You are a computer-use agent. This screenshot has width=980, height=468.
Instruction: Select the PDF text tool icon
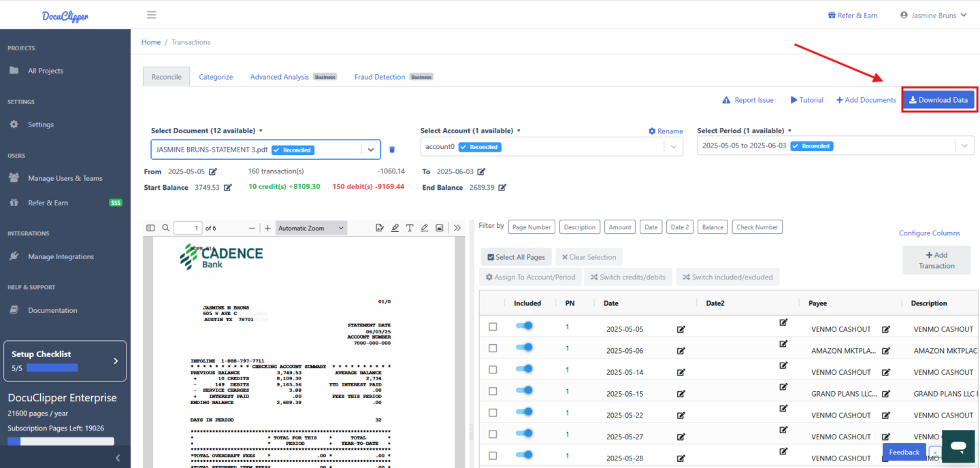pyautogui.click(x=410, y=228)
